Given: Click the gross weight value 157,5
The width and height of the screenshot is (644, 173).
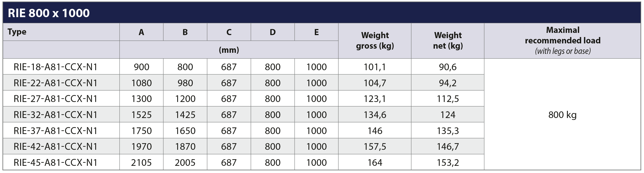Looking at the screenshot, I should click(x=375, y=146).
